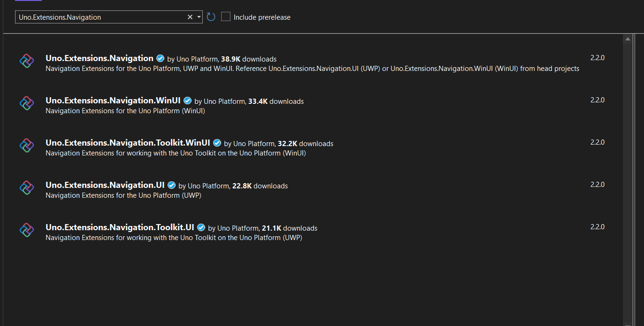
Task: Refresh the NuGet search results
Action: [210, 16]
